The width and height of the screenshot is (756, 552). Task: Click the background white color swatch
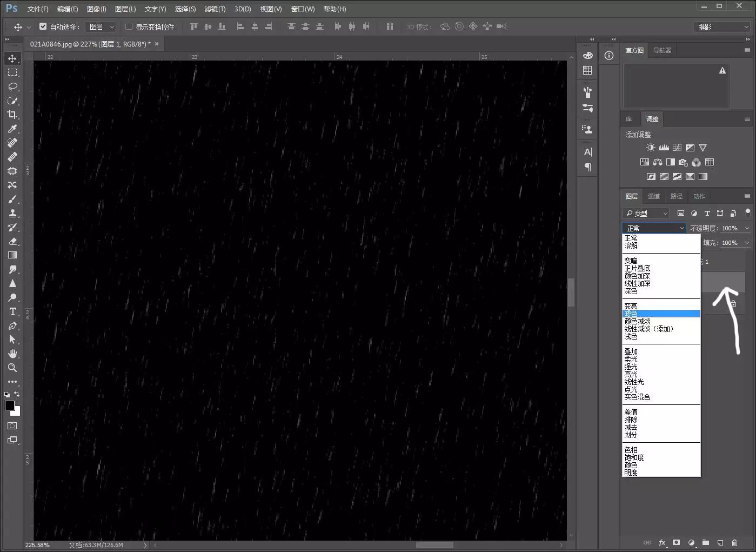point(17,413)
